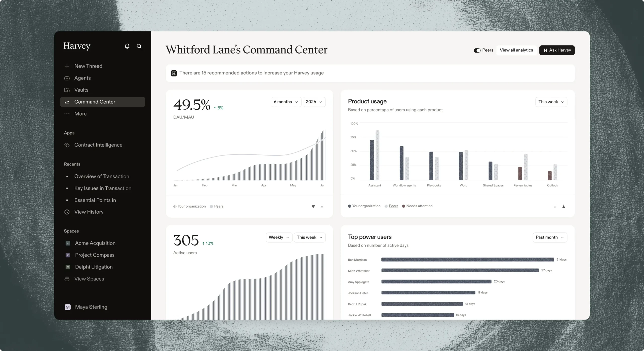This screenshot has height=351, width=644.
Task: Click the View Spaces stack icon
Action: 67,279
